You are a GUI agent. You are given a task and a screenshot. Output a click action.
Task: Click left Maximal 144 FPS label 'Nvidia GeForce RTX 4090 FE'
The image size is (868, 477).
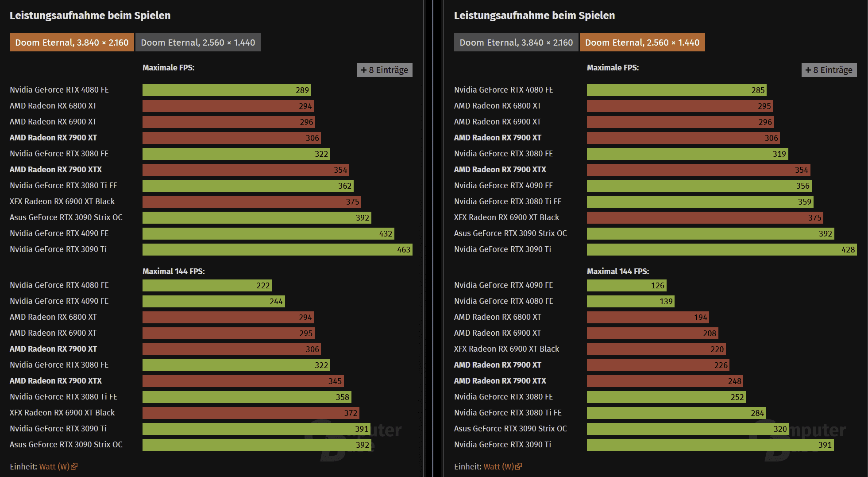[x=59, y=301]
